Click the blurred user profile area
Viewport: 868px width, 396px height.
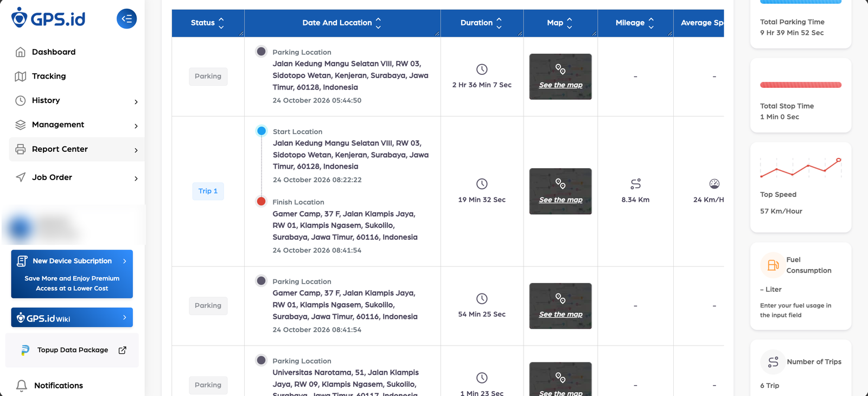73,227
